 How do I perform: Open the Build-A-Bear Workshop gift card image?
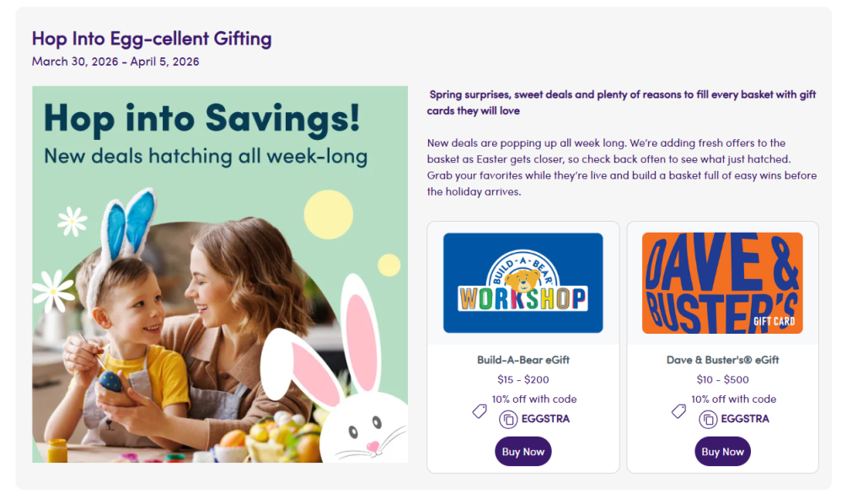click(523, 283)
